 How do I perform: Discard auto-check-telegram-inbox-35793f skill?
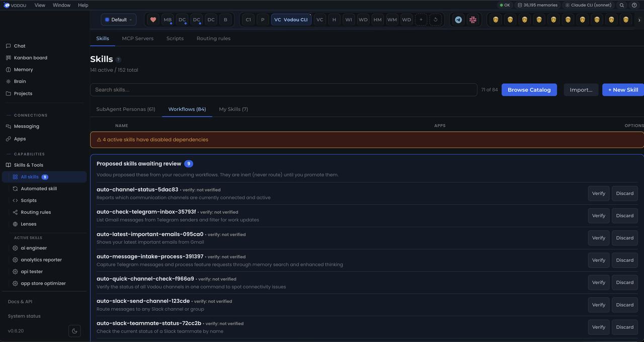[x=625, y=216]
